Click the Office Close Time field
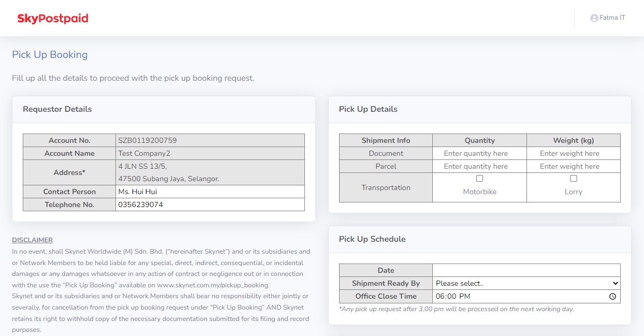 (x=518, y=297)
